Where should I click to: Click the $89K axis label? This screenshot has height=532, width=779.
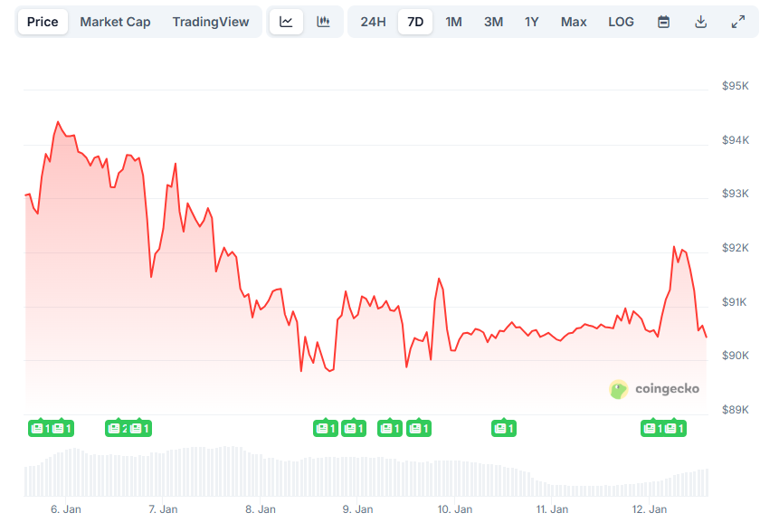736,410
